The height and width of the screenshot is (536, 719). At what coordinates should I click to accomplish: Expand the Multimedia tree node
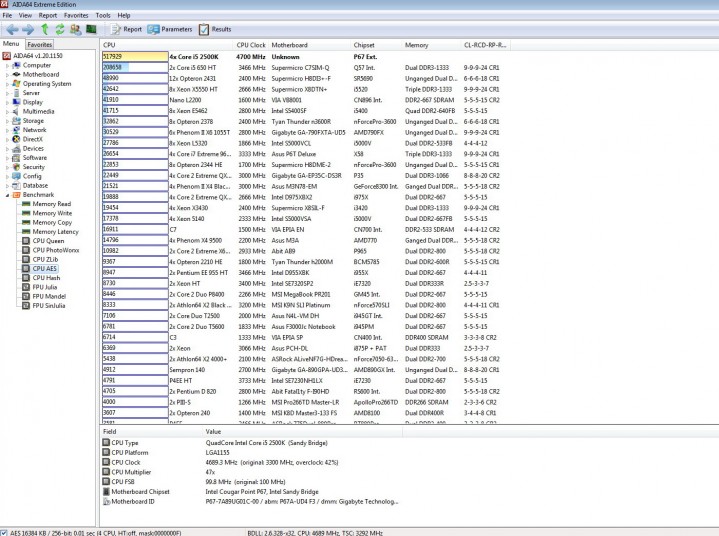click(7, 111)
